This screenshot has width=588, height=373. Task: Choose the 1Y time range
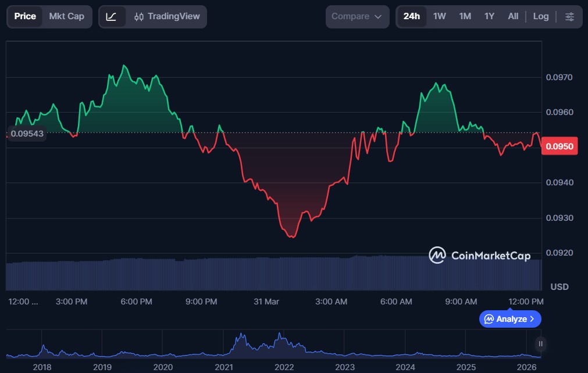(x=489, y=16)
